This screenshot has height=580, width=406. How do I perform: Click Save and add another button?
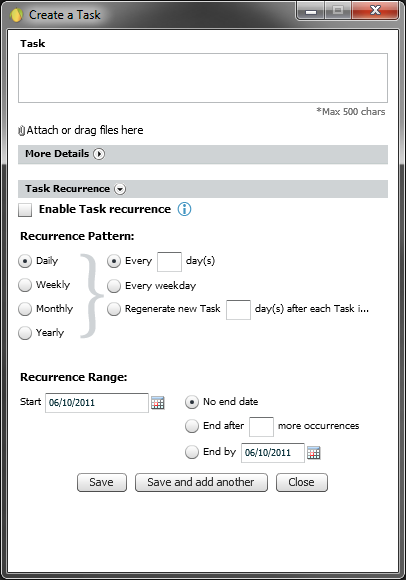click(x=201, y=482)
